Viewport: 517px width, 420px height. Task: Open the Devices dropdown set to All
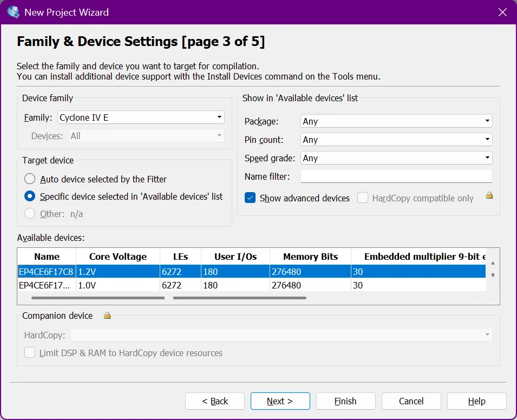[x=146, y=136]
